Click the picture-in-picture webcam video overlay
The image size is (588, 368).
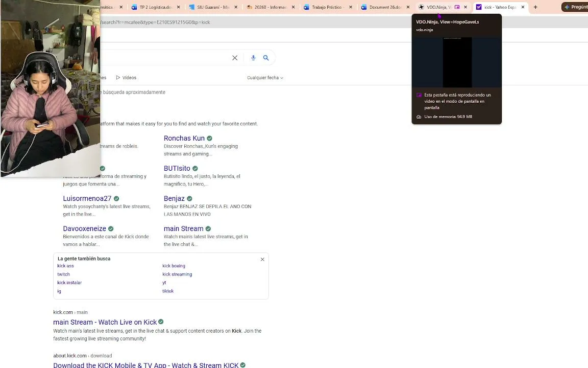tap(50, 88)
